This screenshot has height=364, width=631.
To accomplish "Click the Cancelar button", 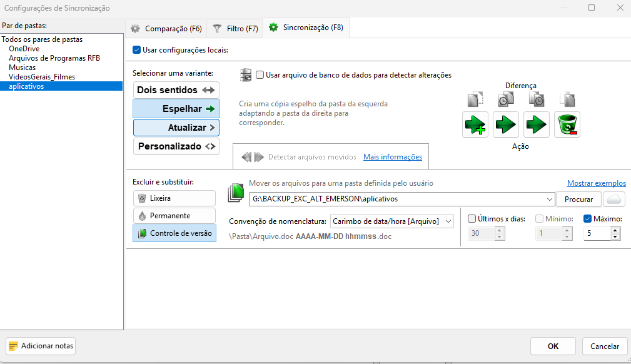I will 605,346.
